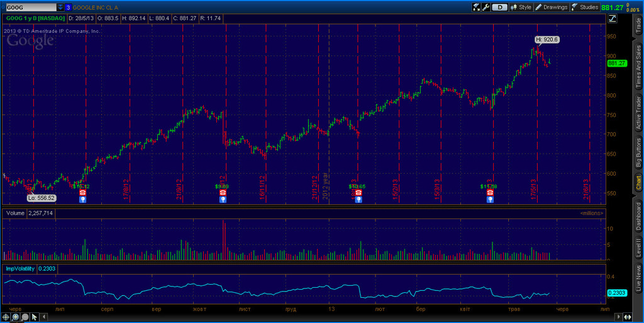Open the Drawings menu

[x=551, y=8]
